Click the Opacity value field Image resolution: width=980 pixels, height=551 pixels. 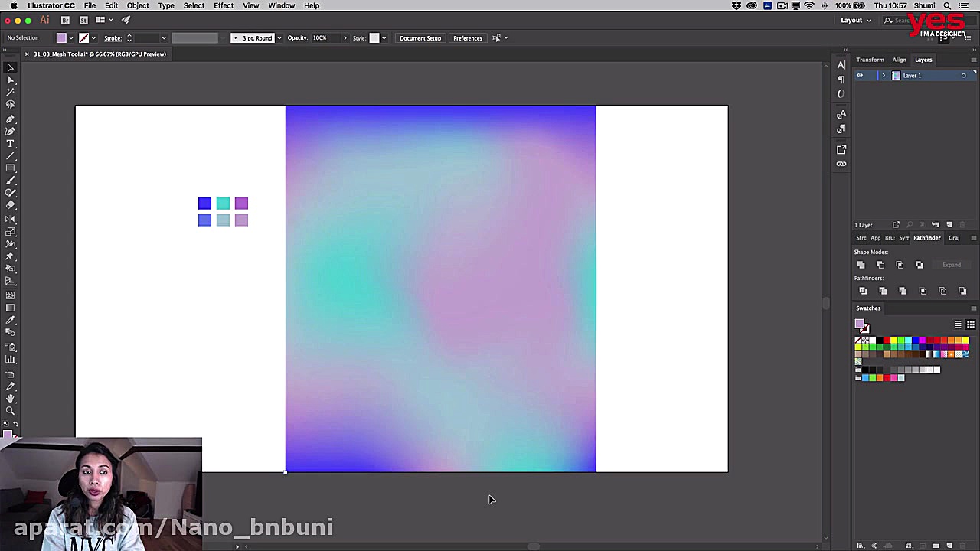(325, 37)
